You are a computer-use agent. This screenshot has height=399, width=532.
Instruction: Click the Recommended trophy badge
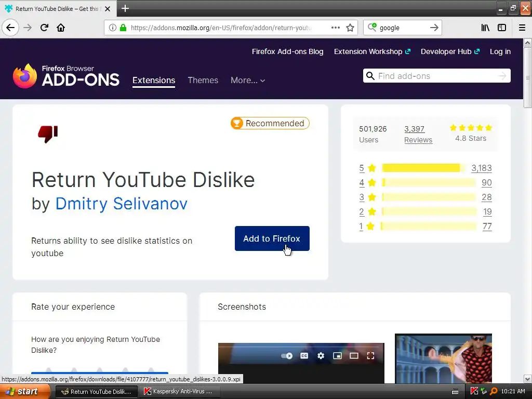click(x=270, y=123)
